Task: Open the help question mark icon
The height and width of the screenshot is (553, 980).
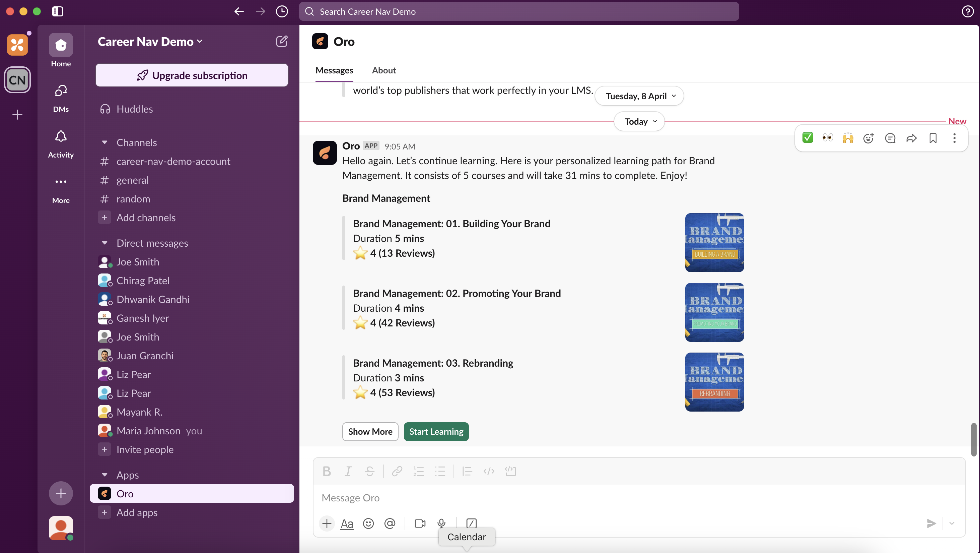Action: pyautogui.click(x=968, y=11)
